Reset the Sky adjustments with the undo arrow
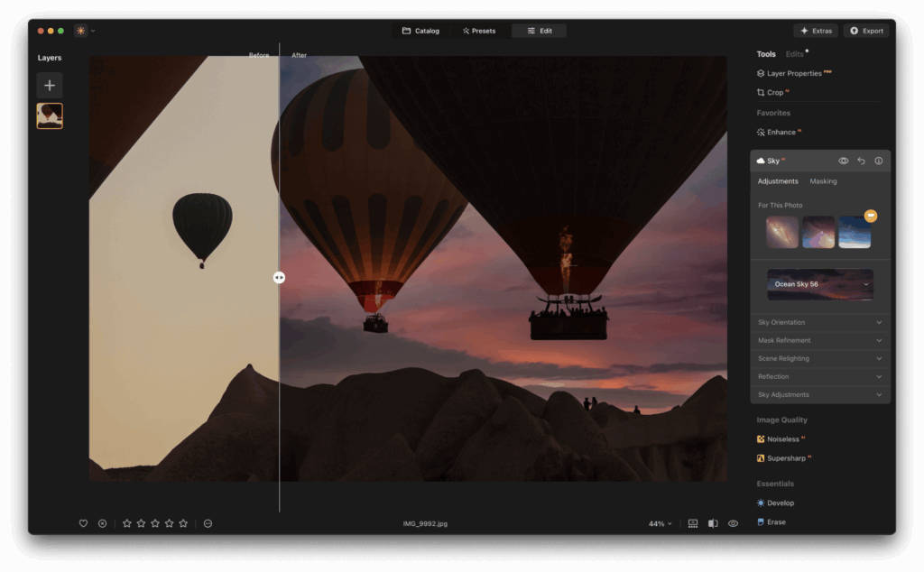 tap(861, 161)
